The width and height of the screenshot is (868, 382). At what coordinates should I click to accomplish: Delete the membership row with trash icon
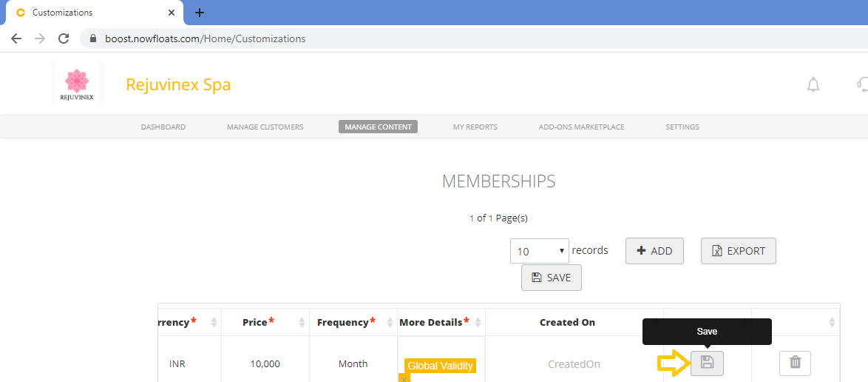795,363
